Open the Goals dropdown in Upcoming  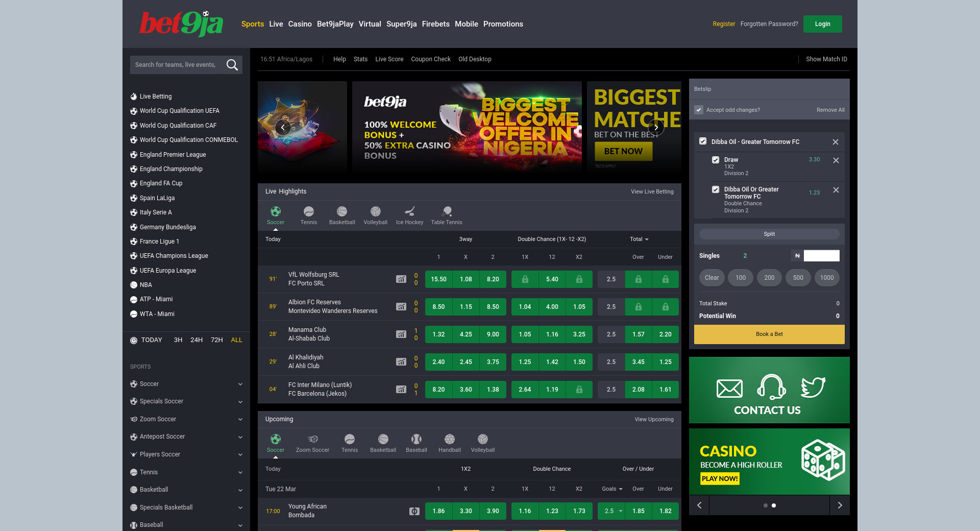[x=612, y=489]
